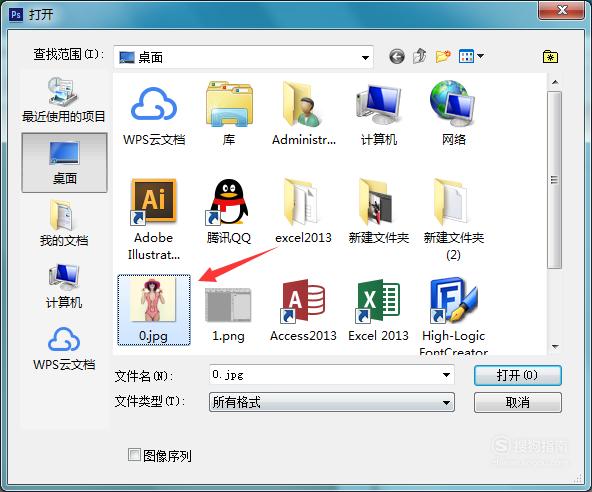
Task: Select the 0.jpg image thumbnail
Action: tap(154, 310)
